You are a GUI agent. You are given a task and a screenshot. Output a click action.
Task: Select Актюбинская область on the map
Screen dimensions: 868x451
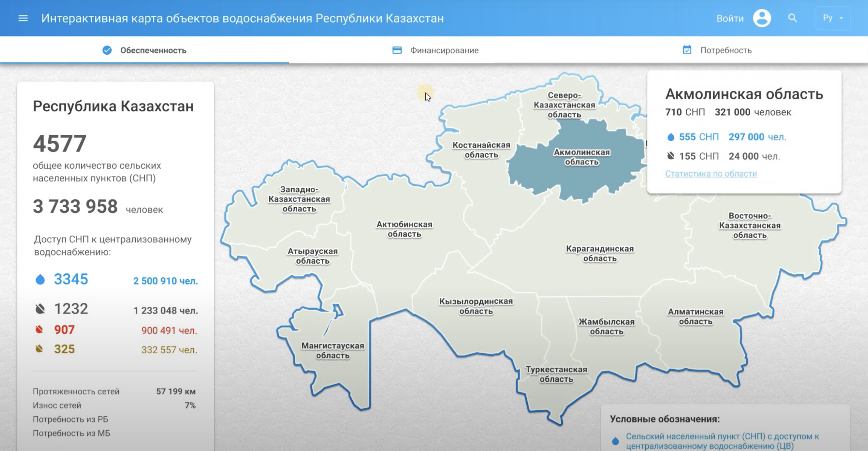click(404, 229)
